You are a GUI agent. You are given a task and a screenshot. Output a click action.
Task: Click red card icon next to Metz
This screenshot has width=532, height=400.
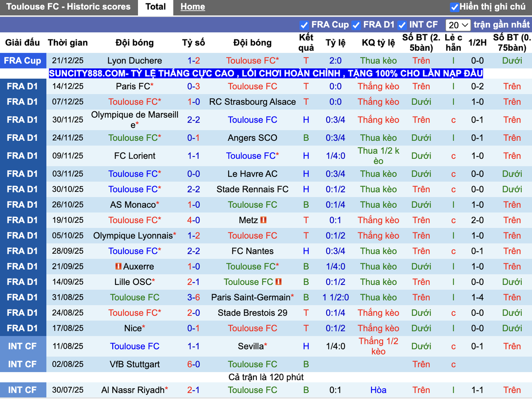point(264,220)
